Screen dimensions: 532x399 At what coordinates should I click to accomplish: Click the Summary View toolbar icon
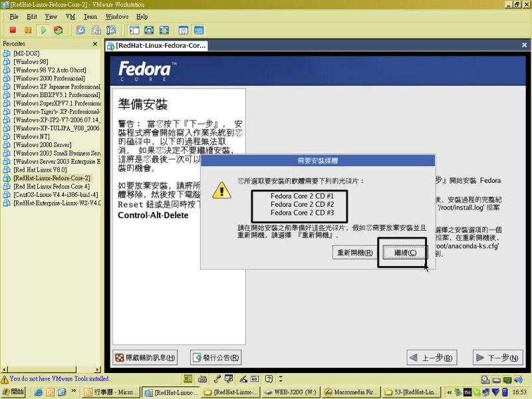click(184, 30)
